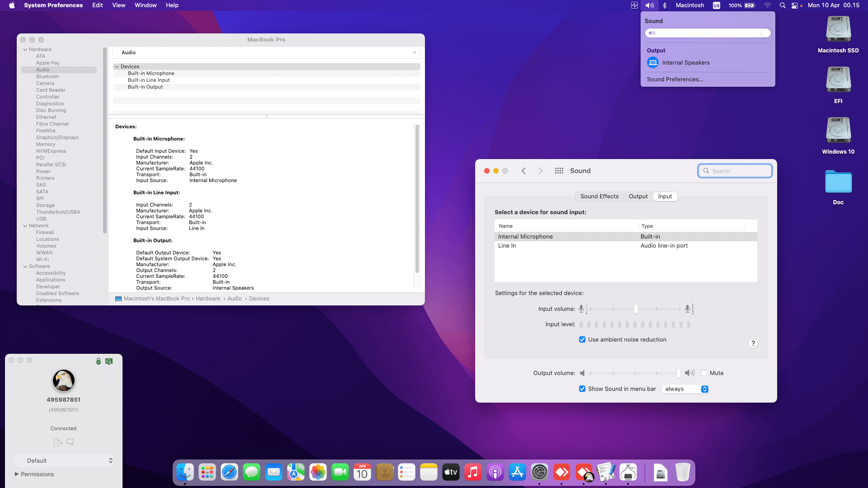Image resolution: width=868 pixels, height=488 pixels.
Task: Open the help question mark button
Action: pyautogui.click(x=753, y=343)
